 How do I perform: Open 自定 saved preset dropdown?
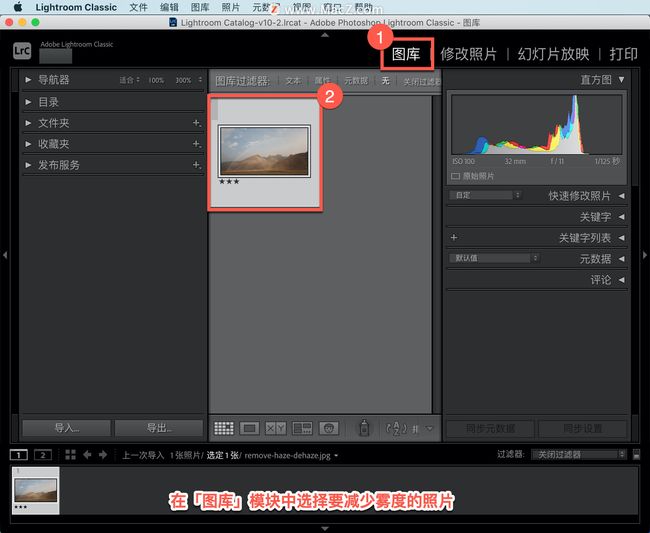[485, 195]
